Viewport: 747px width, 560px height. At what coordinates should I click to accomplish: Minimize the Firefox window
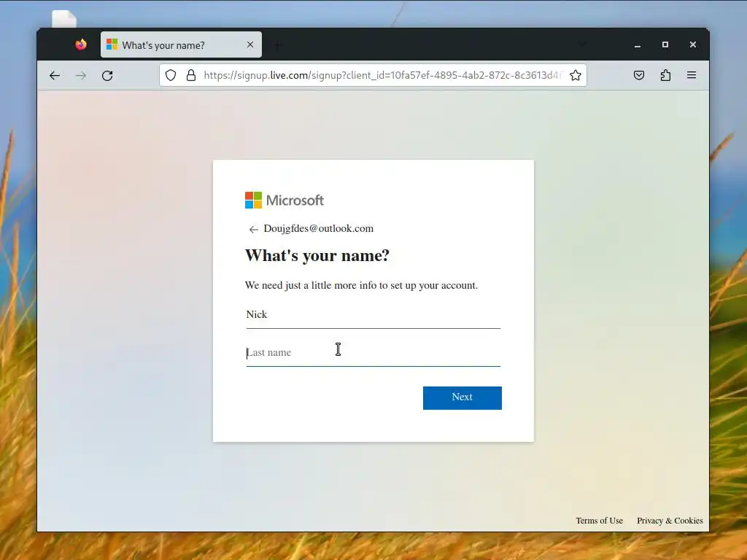[x=638, y=44]
